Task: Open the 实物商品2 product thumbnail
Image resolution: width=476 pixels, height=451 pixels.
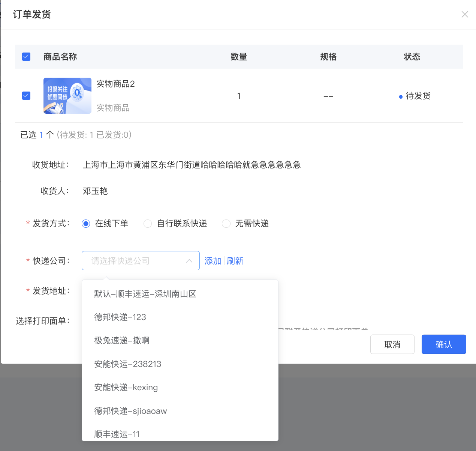Action: click(67, 96)
